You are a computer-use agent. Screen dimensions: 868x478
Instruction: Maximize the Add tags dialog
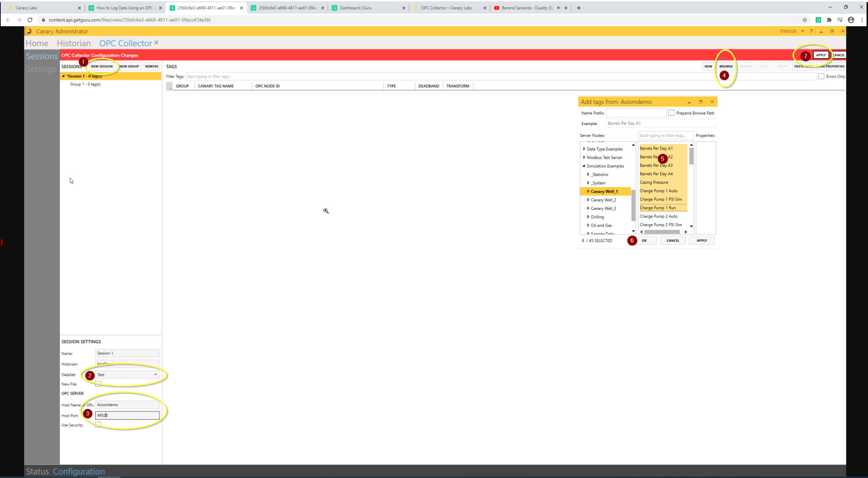[700, 102]
